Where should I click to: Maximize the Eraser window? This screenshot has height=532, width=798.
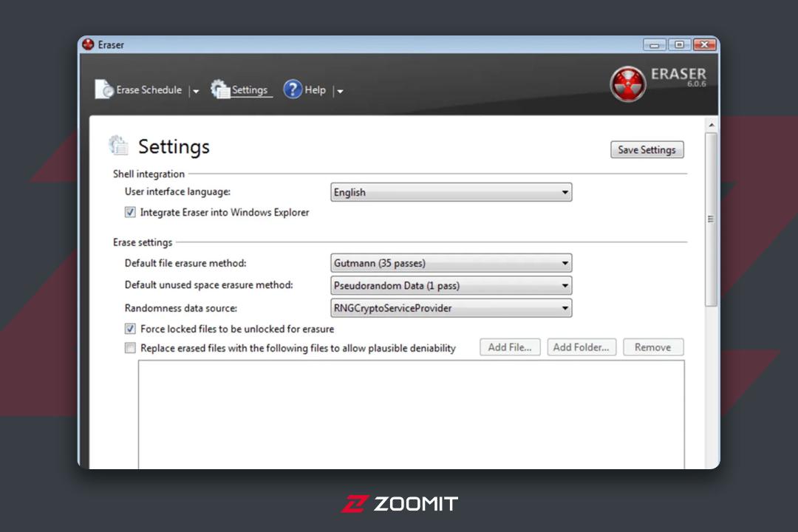tap(679, 45)
